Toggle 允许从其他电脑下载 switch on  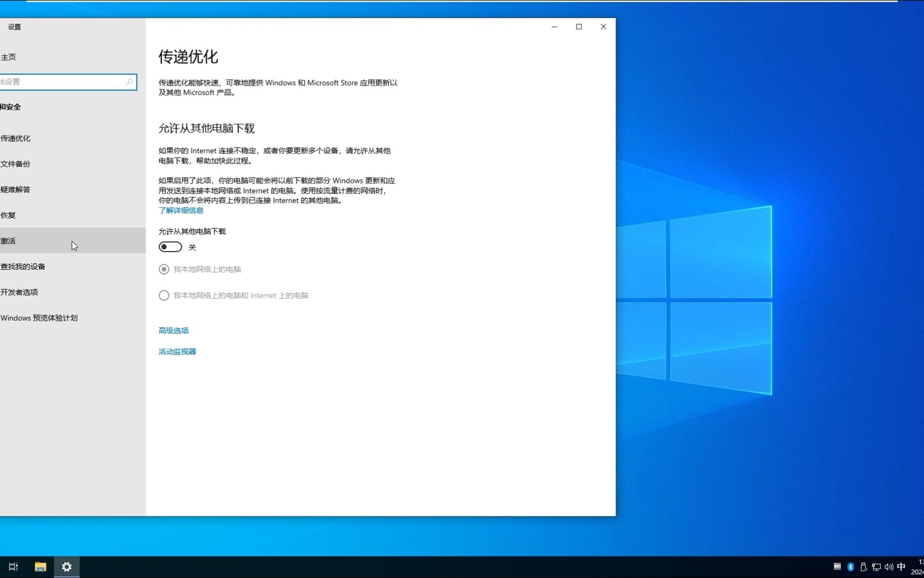point(170,247)
